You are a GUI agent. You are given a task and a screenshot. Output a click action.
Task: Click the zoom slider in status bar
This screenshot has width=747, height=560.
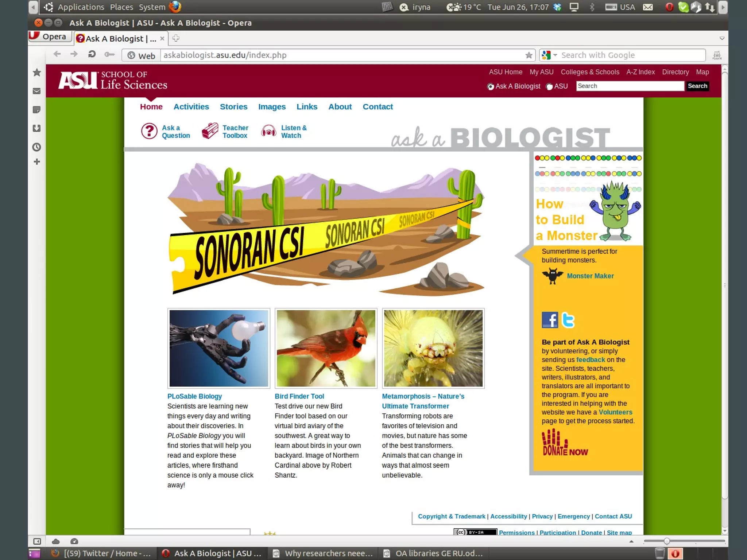666,541
